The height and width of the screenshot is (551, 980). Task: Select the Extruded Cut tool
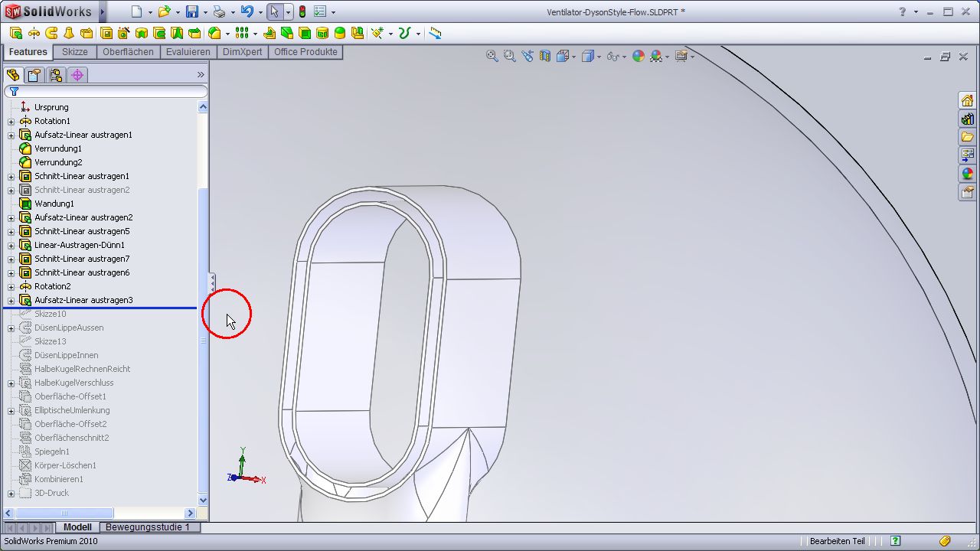click(x=106, y=33)
